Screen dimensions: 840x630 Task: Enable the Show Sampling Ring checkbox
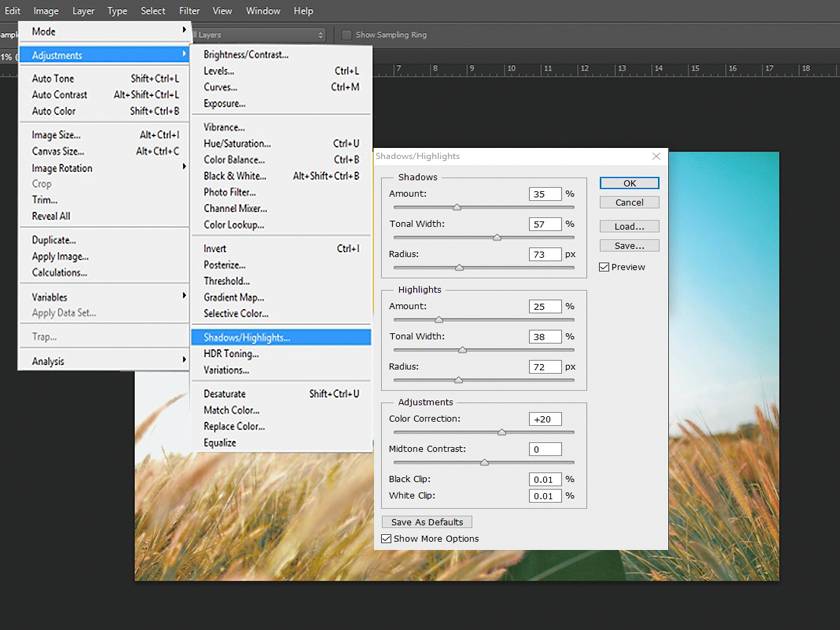347,35
